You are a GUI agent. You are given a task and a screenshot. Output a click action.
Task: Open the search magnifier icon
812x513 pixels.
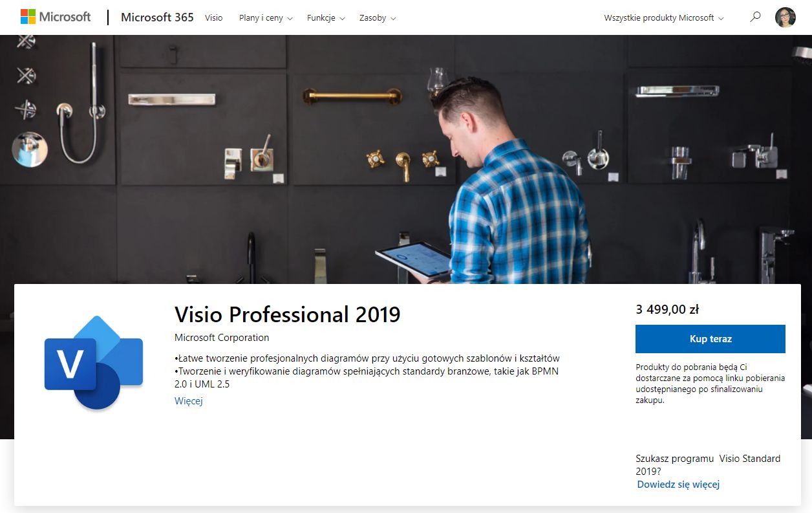click(x=755, y=17)
